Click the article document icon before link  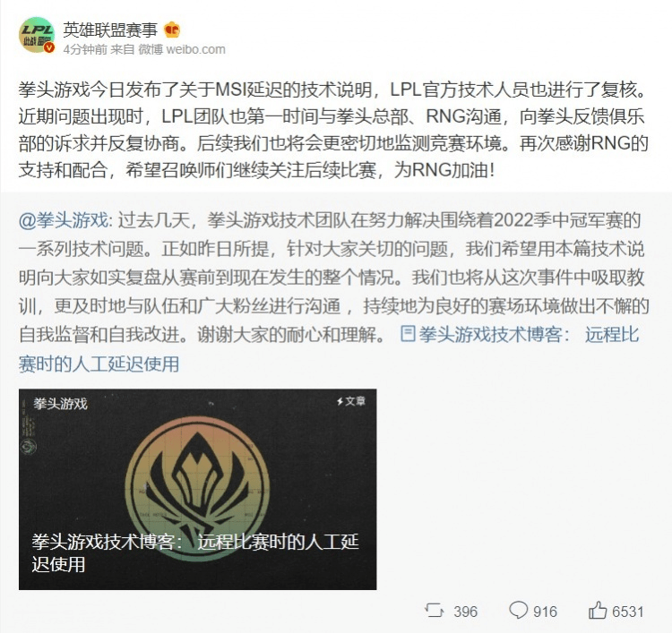coord(408,334)
